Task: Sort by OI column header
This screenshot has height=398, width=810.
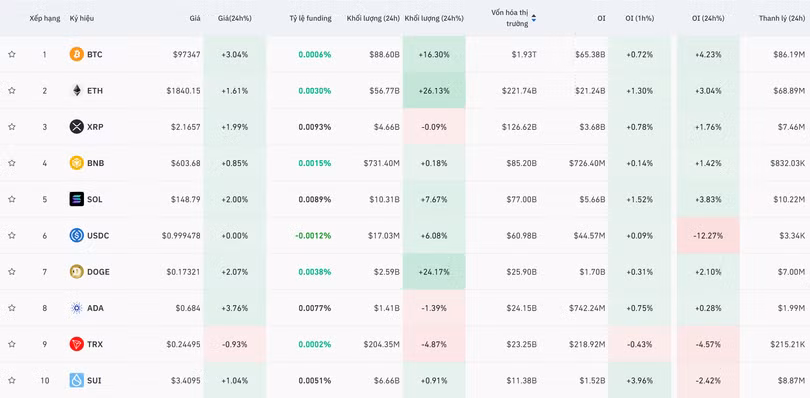Action: (x=601, y=18)
